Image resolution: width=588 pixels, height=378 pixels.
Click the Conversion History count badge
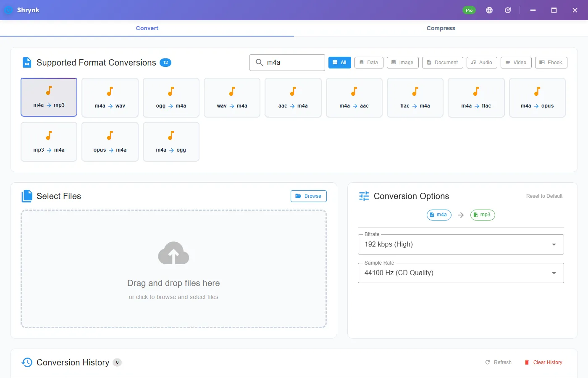point(117,362)
